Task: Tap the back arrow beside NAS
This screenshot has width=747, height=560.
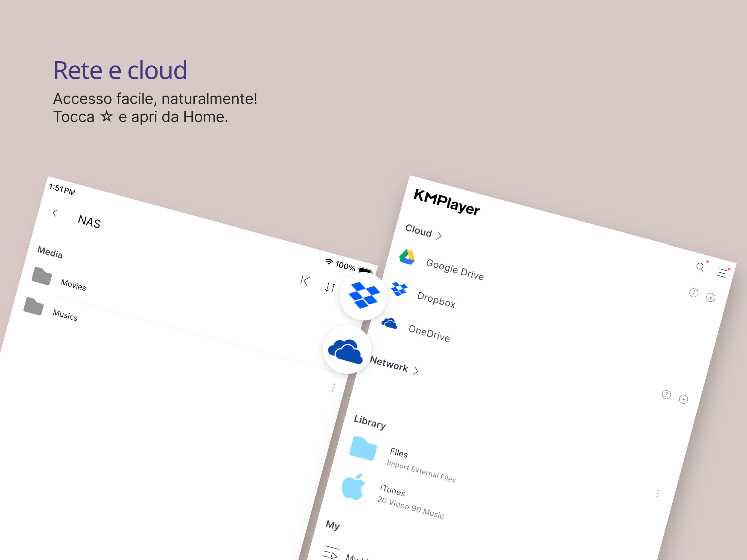Action: 55,213
